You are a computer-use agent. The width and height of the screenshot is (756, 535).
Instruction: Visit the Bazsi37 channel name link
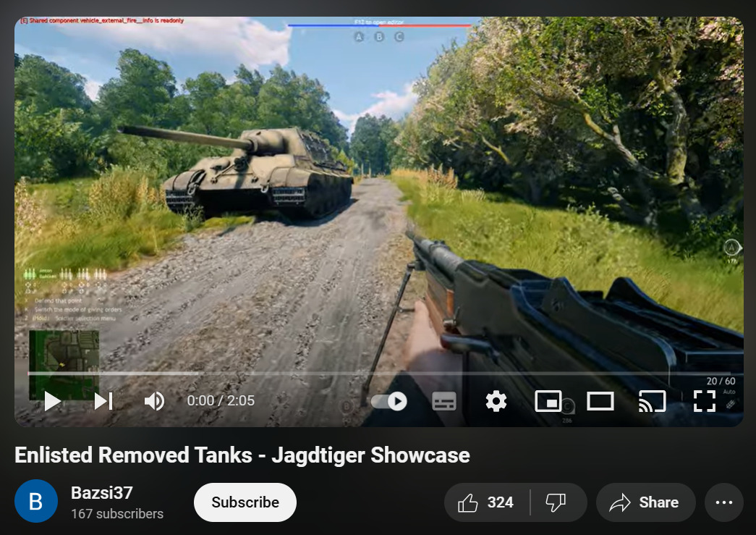coord(101,493)
